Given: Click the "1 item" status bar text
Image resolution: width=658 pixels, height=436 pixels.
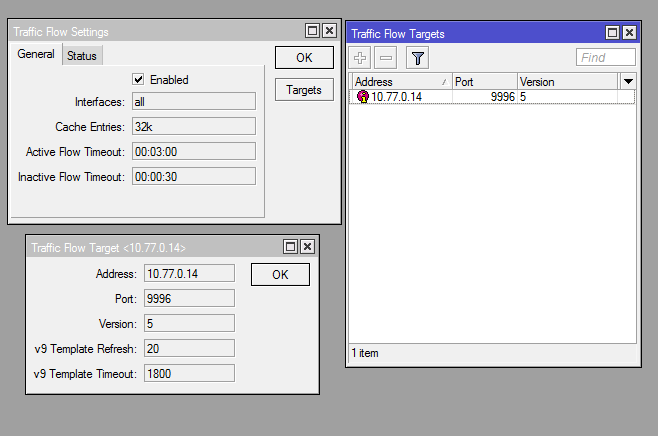Looking at the screenshot, I should tap(365, 353).
